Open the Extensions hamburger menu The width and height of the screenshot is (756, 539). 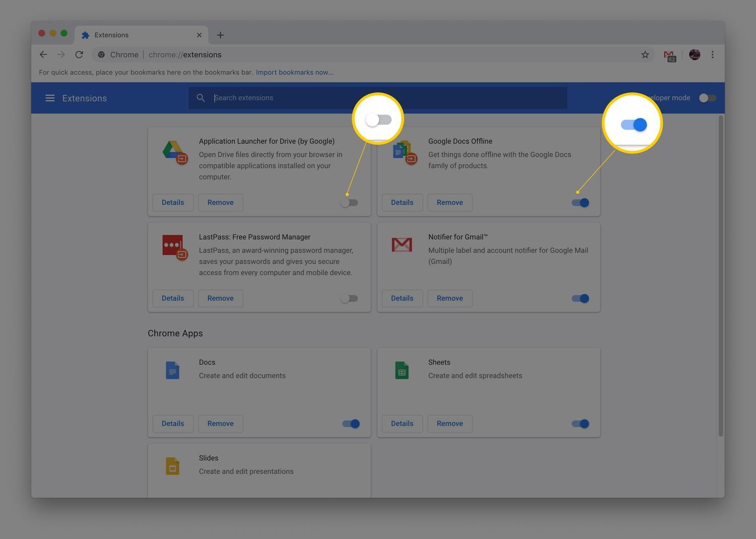[50, 98]
